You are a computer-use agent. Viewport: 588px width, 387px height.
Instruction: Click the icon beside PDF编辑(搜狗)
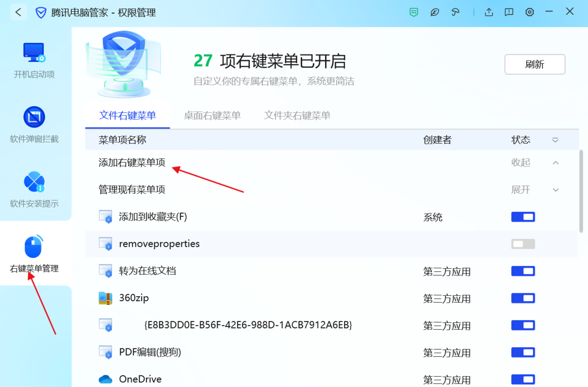click(105, 352)
